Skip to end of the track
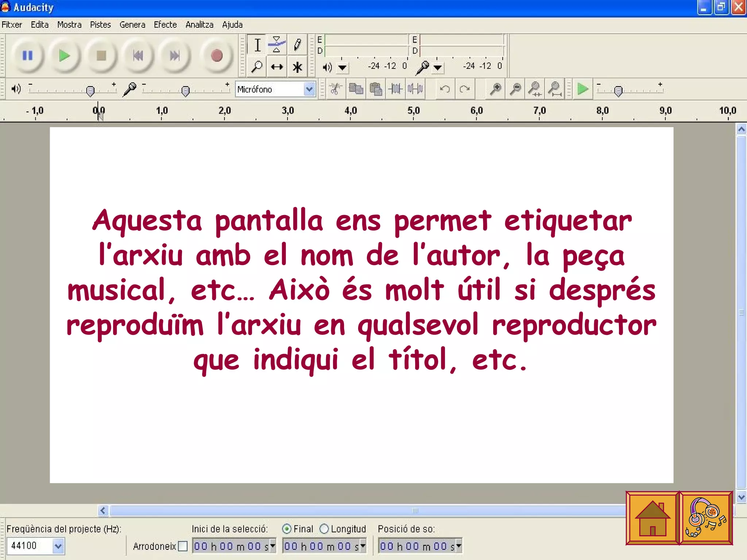The height and width of the screenshot is (560, 747). pyautogui.click(x=175, y=56)
